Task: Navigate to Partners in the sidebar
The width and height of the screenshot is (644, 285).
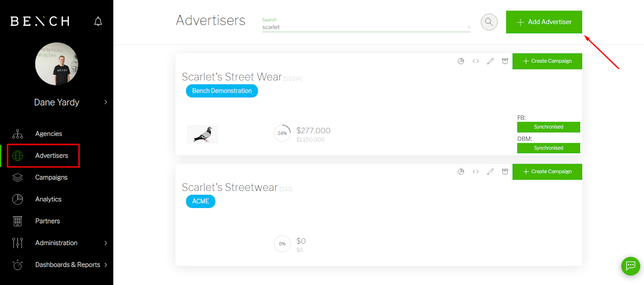Action: point(47,221)
